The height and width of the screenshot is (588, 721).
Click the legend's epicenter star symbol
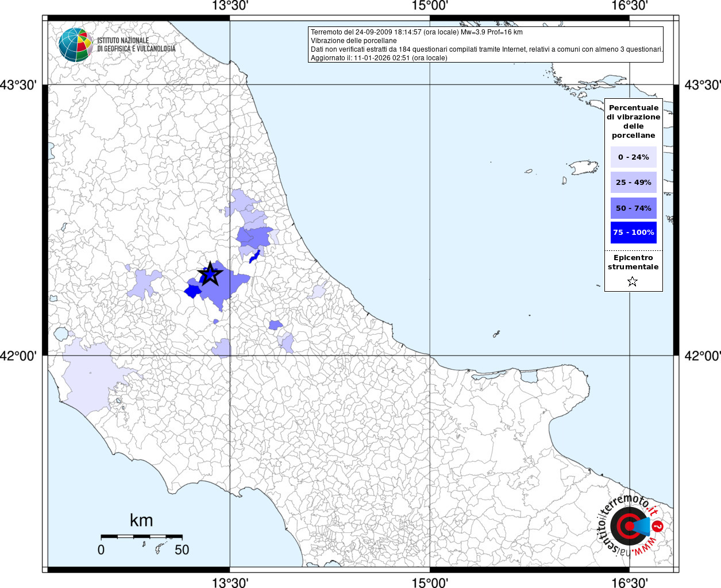(x=633, y=281)
